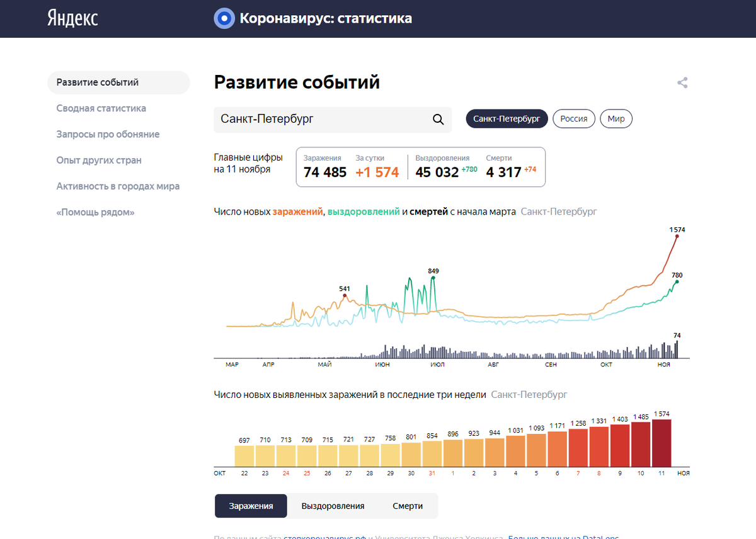Click the 74 485 infections total
This screenshot has height=539, width=756.
point(325,172)
